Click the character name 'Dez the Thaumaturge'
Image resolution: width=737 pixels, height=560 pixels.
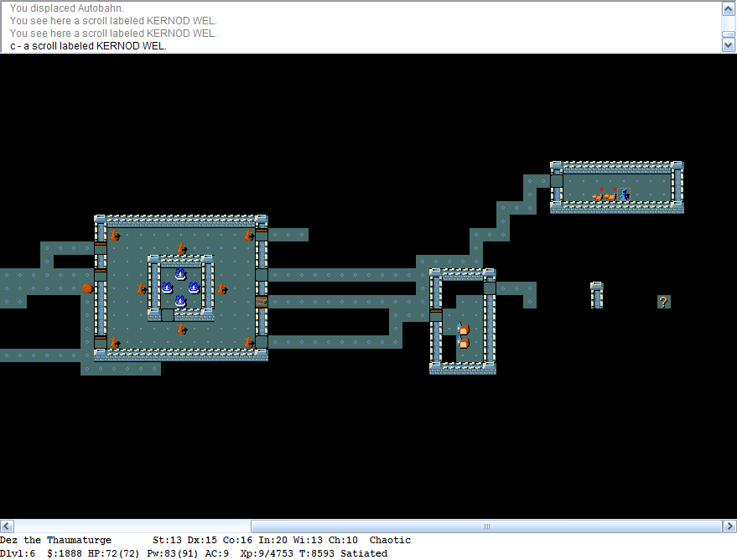click(x=56, y=540)
